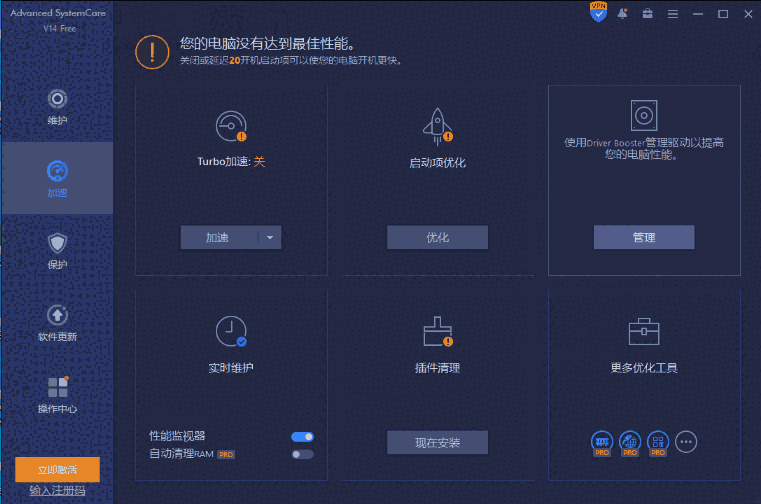Show more tools via ellipsis icon

pos(686,442)
